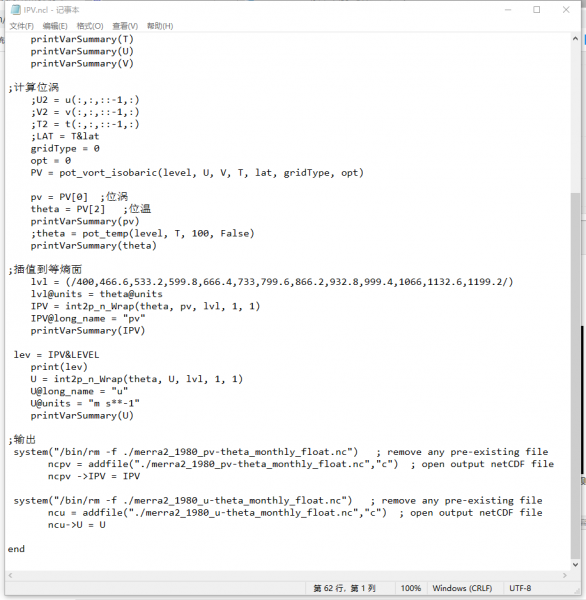Click the horizontal scrollbar left arrow
586x600 pixels.
coord(10,575)
